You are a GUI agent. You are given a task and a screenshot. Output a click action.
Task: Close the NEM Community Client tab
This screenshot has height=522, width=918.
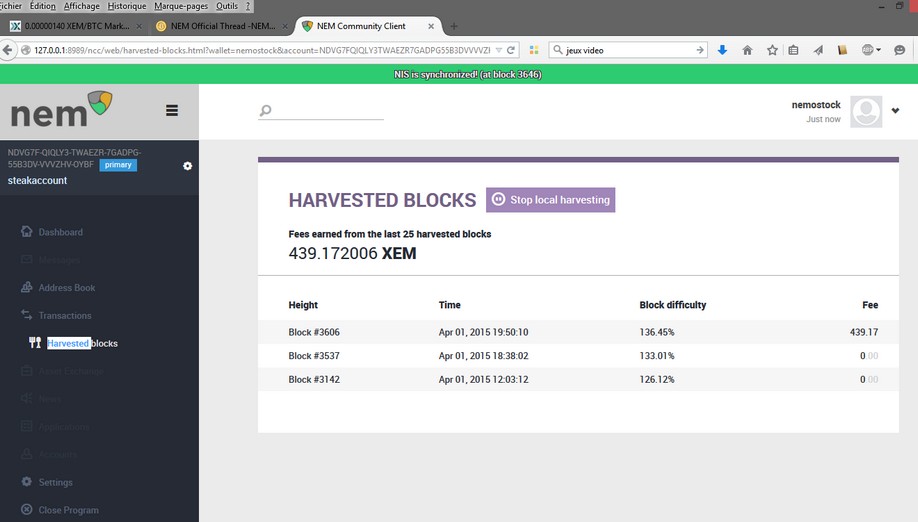[431, 26]
